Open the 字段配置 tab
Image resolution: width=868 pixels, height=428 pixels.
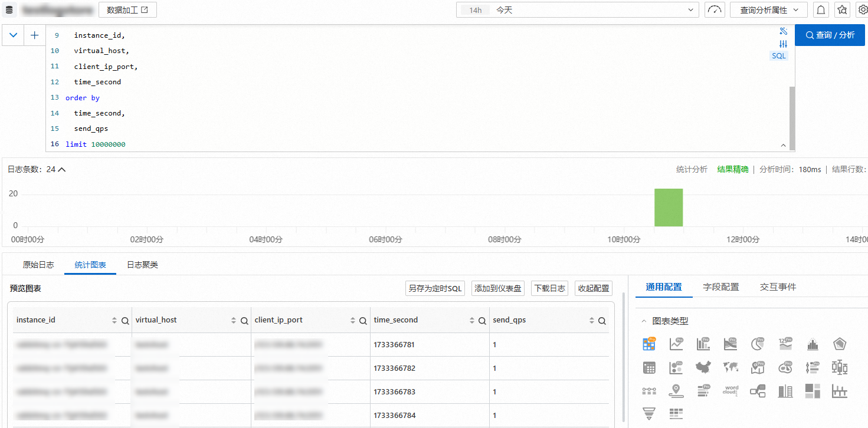(721, 287)
